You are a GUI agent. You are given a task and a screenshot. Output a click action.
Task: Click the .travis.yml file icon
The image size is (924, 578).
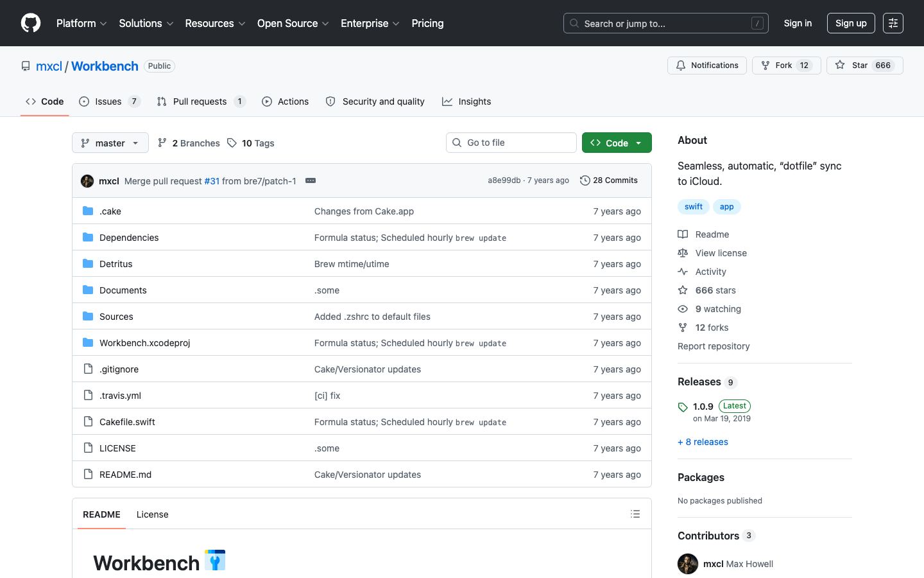coord(88,396)
